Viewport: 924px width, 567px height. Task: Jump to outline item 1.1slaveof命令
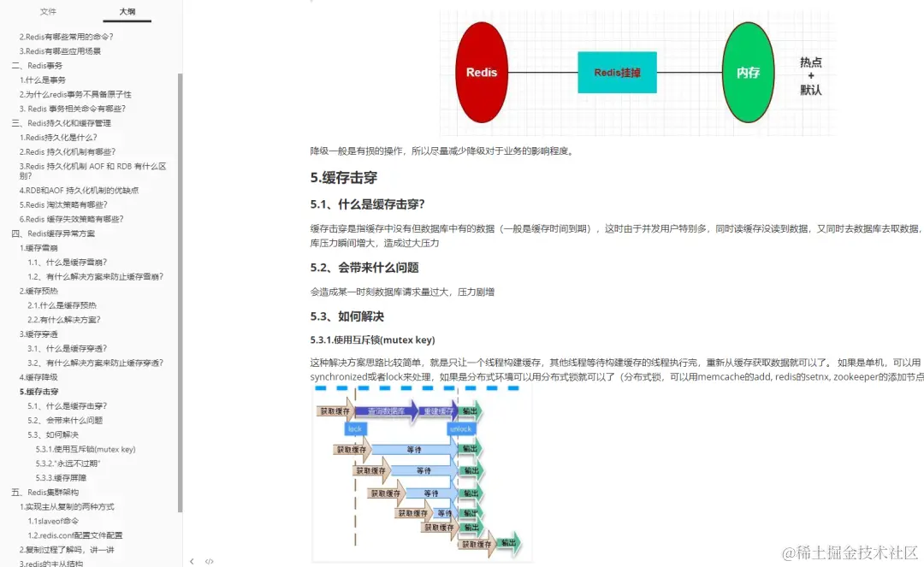pos(53,521)
